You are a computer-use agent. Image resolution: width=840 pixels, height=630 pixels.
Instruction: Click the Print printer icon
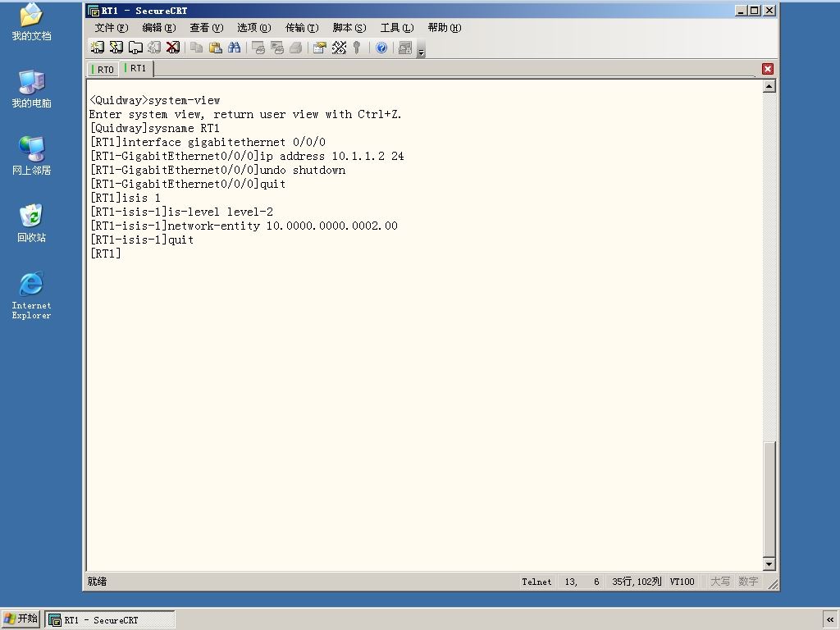[295, 48]
